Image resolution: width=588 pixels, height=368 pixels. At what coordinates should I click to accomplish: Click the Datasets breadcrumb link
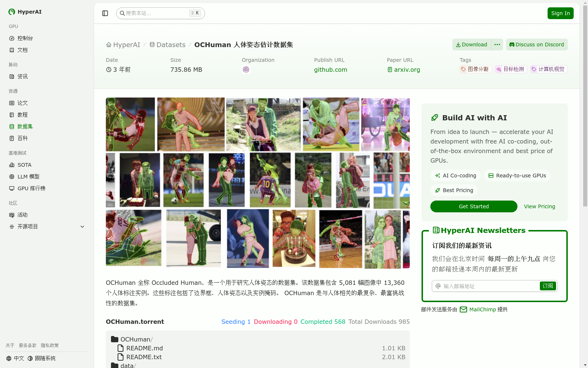pyautogui.click(x=167, y=45)
